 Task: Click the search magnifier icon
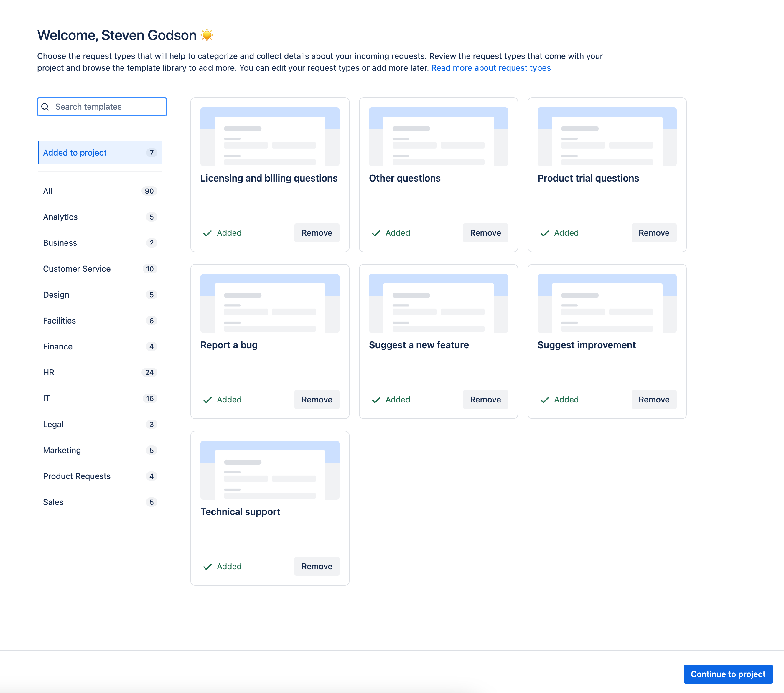(45, 107)
